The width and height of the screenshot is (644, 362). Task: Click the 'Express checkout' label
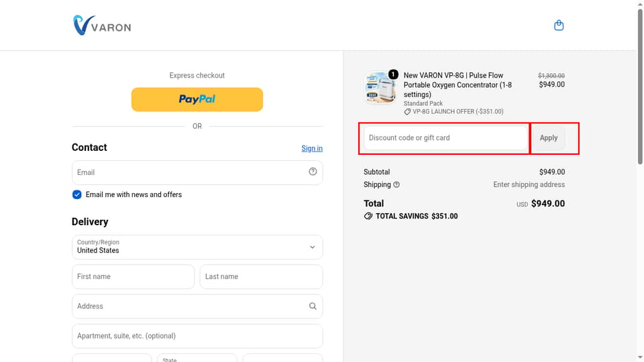[197, 76]
